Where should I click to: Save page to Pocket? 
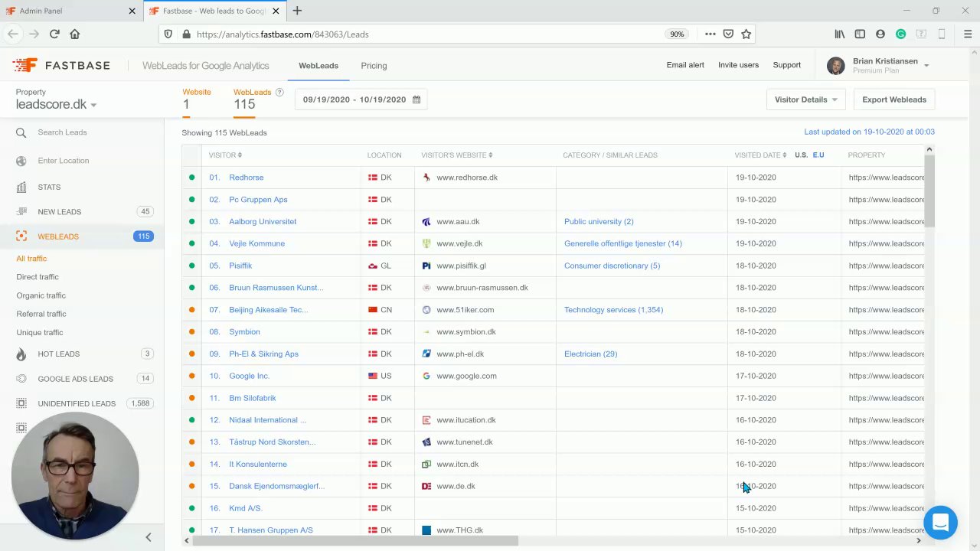[x=728, y=34]
